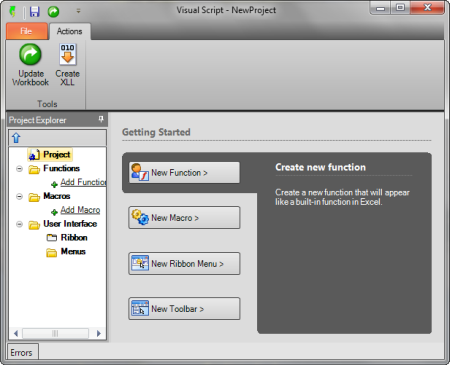
Task: Click right arrow of Project Explorer scrollbar
Action: click(99, 333)
